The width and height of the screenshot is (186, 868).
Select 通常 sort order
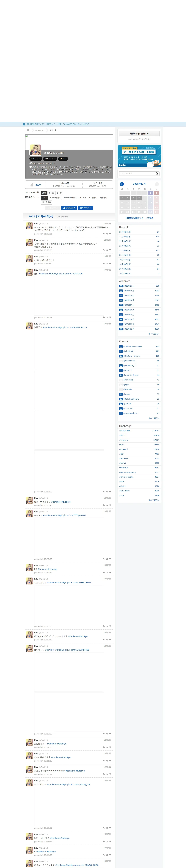pos(44,193)
